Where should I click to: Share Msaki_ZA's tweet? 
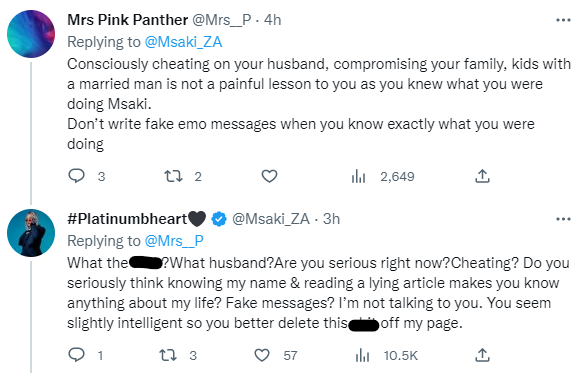click(482, 355)
